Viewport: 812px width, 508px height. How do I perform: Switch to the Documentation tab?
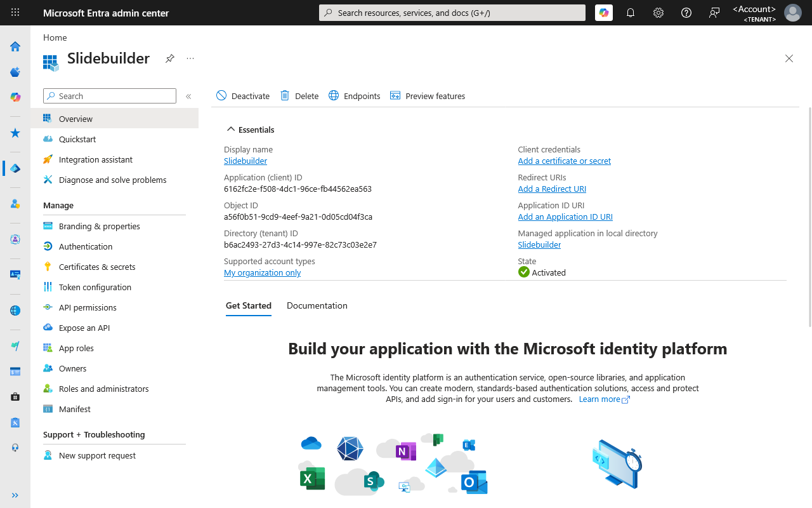317,305
